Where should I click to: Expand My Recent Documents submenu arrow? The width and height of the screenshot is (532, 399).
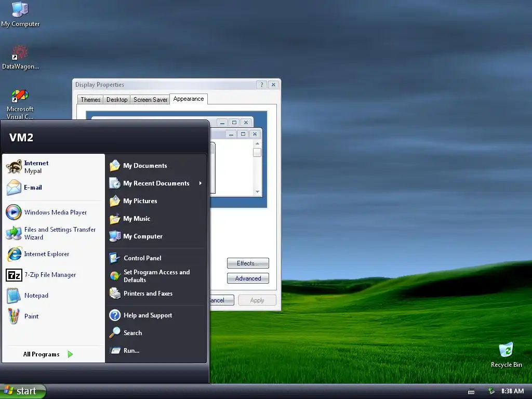201,183
